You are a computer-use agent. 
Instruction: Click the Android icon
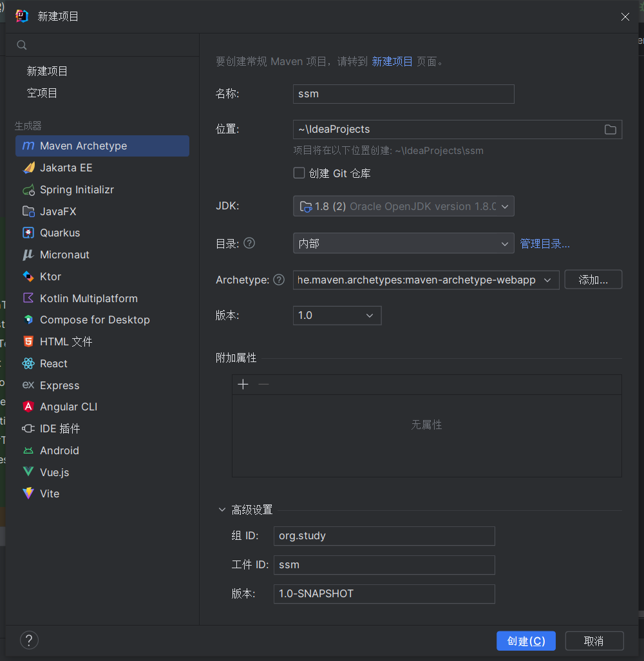click(x=28, y=450)
